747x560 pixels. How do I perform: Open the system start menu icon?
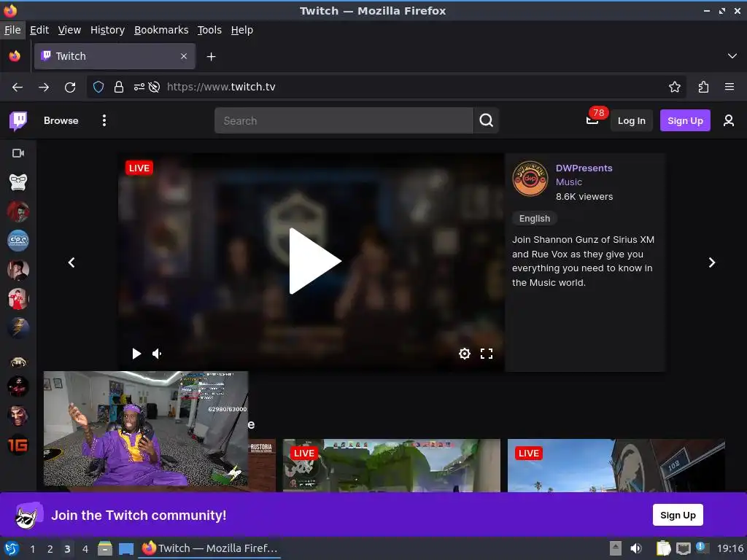point(12,549)
